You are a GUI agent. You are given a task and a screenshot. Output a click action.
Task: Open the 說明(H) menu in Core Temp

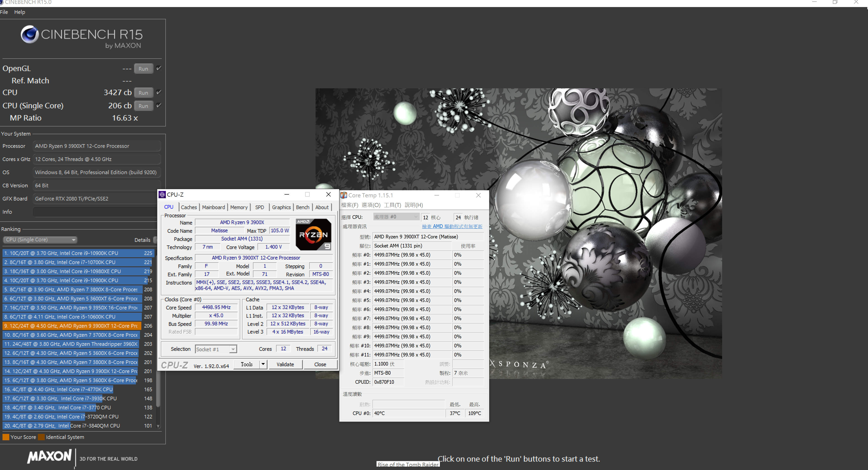(414, 205)
